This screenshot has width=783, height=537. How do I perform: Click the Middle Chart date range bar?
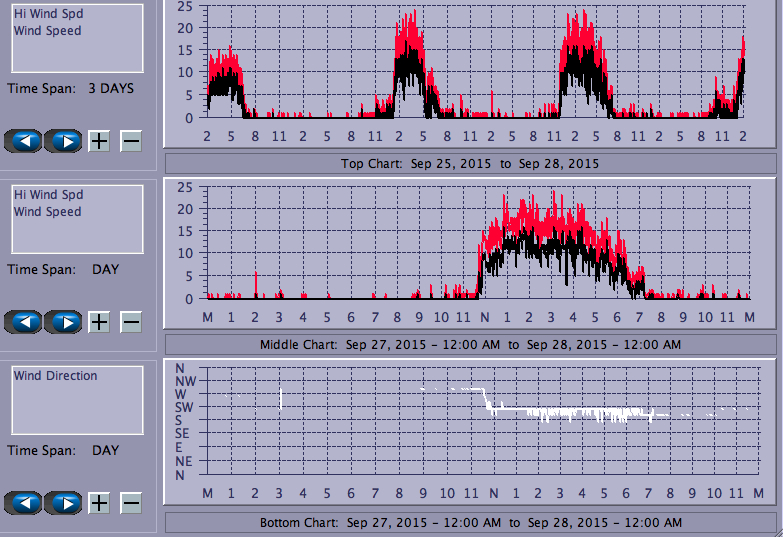[x=470, y=344]
